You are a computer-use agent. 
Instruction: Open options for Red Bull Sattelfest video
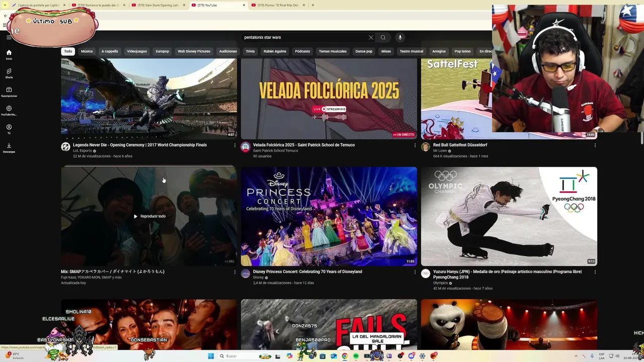tap(595, 145)
